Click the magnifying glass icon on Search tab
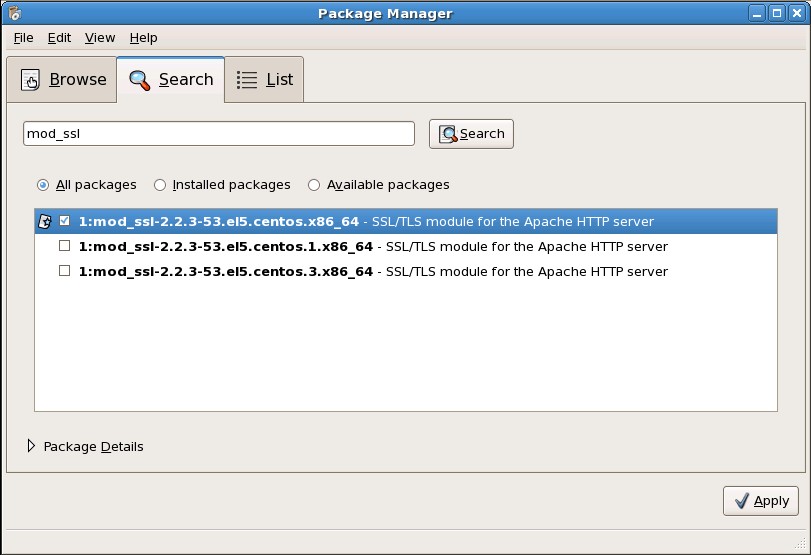The height and width of the screenshot is (555, 811). tap(139, 80)
